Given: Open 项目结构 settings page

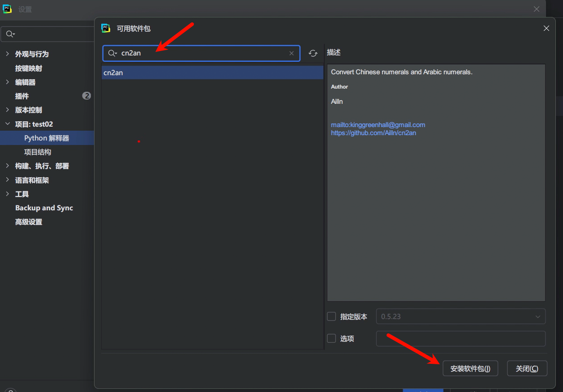Looking at the screenshot, I should pyautogui.click(x=38, y=152).
